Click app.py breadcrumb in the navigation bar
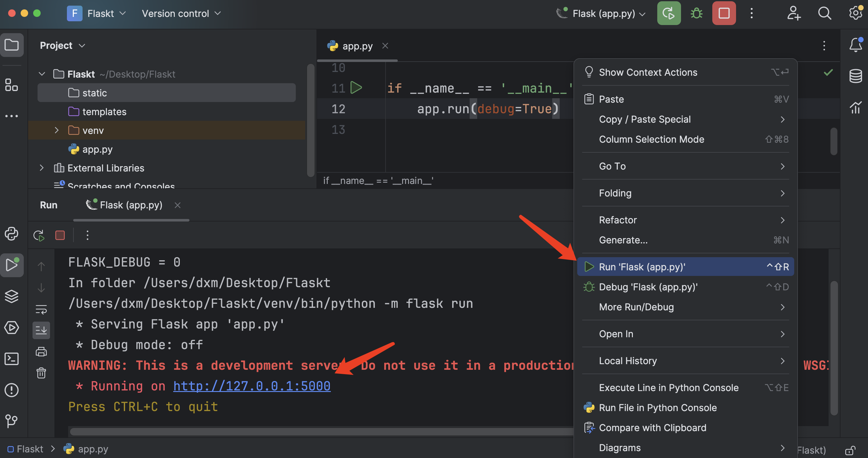 click(86, 449)
